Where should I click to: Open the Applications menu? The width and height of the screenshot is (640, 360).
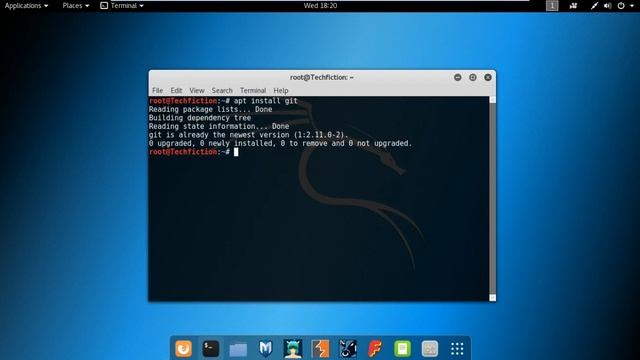tap(27, 6)
